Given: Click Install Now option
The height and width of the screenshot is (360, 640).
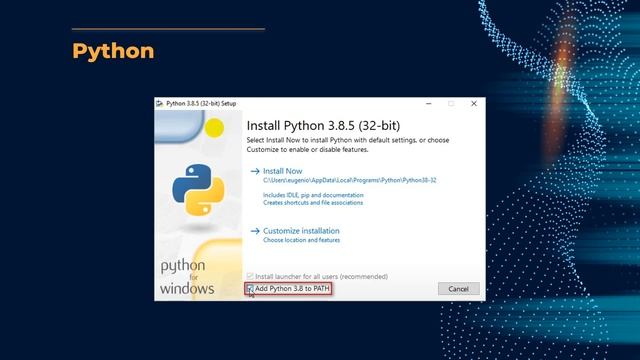Looking at the screenshot, I should pos(282,171).
